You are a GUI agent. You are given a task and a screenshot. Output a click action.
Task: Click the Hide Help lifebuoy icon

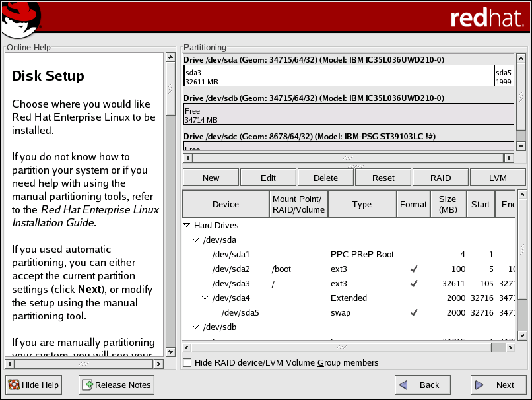14,385
